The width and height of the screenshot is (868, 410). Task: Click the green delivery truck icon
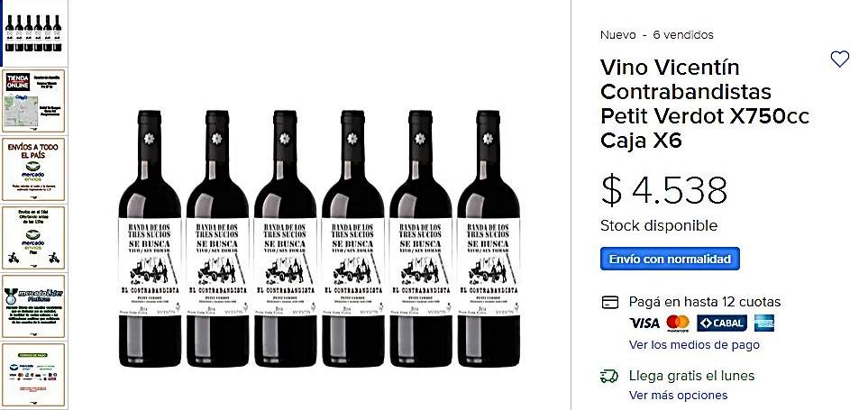[x=610, y=376]
